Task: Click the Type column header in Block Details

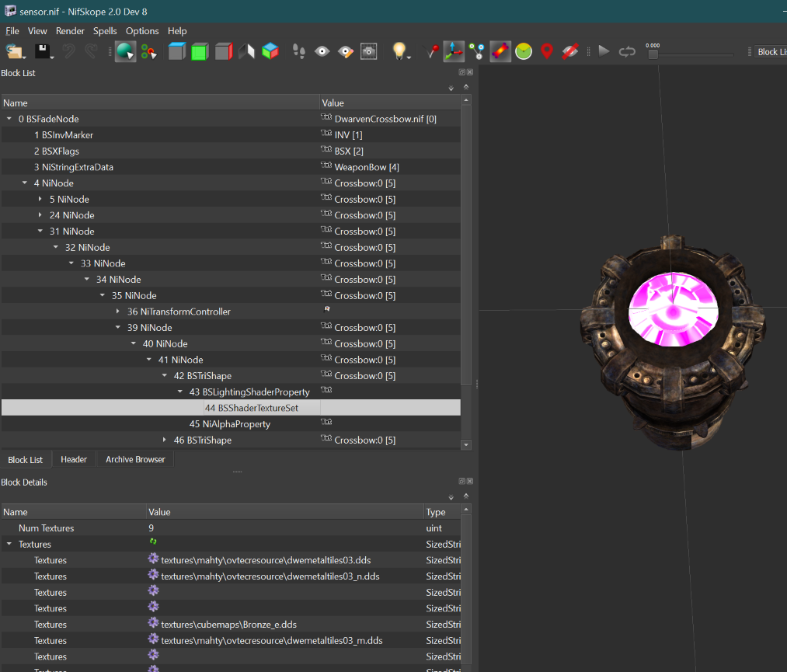Action: [442, 513]
